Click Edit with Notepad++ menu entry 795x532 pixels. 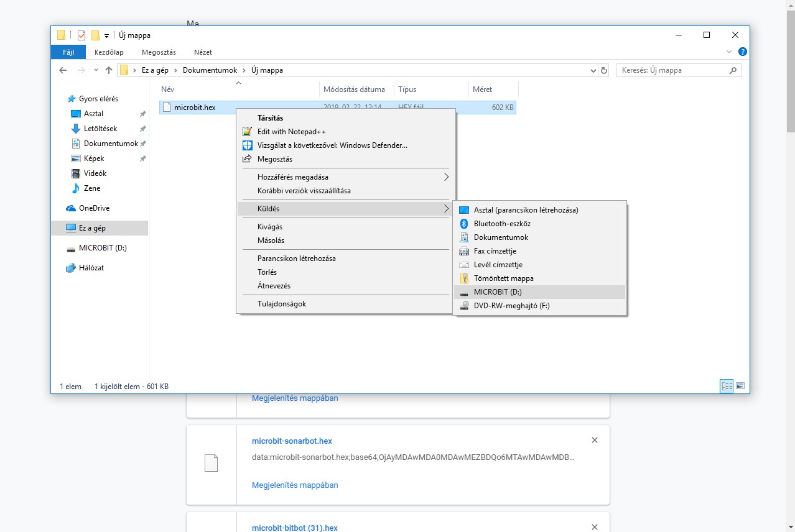click(x=291, y=132)
